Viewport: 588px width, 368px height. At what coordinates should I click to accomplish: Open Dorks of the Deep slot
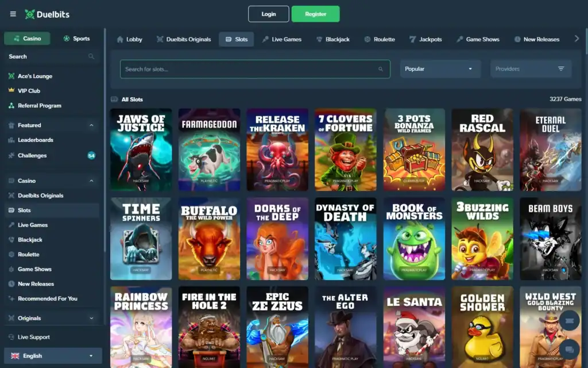click(x=277, y=239)
